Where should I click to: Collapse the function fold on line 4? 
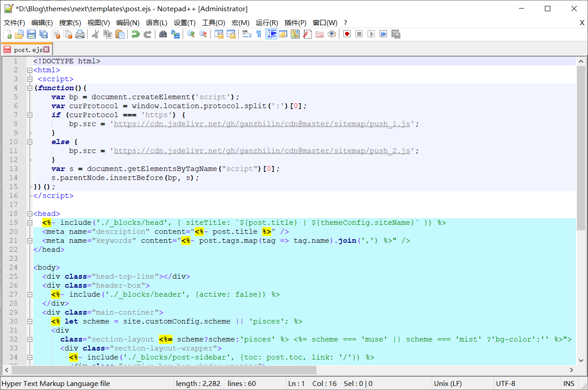pyautogui.click(x=30, y=88)
